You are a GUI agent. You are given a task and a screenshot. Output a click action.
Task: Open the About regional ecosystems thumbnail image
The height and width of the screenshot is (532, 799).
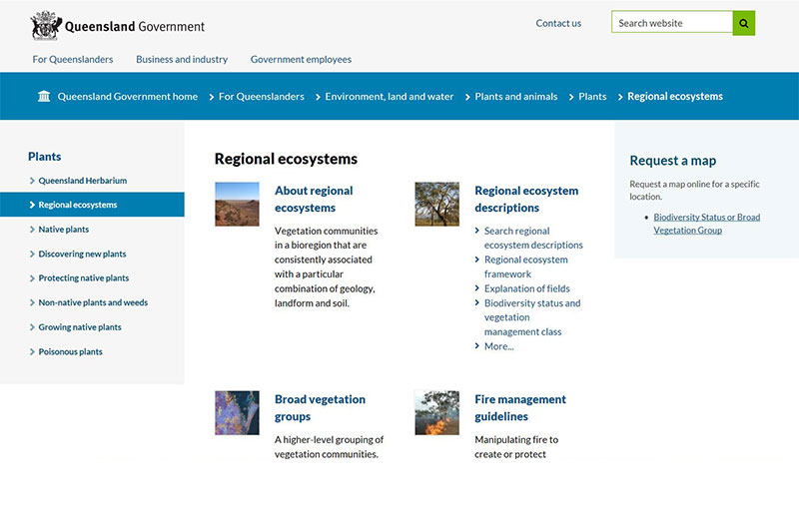pyautogui.click(x=237, y=204)
